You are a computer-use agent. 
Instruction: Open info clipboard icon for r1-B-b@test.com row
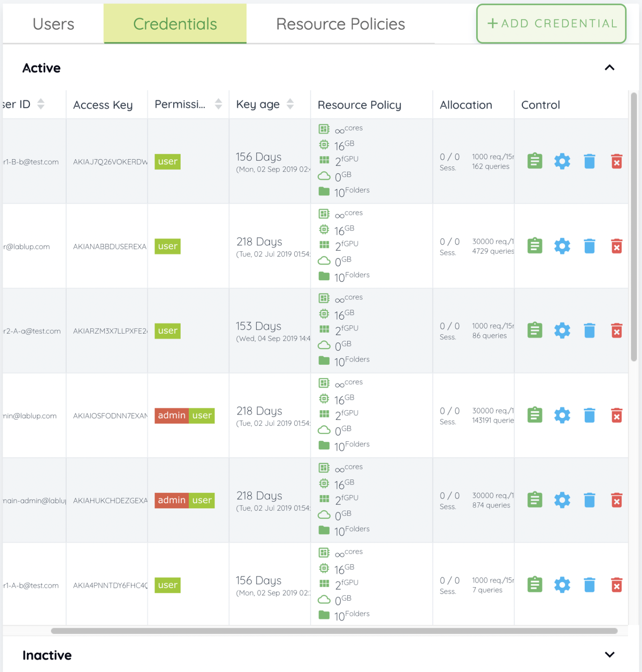[x=535, y=161]
